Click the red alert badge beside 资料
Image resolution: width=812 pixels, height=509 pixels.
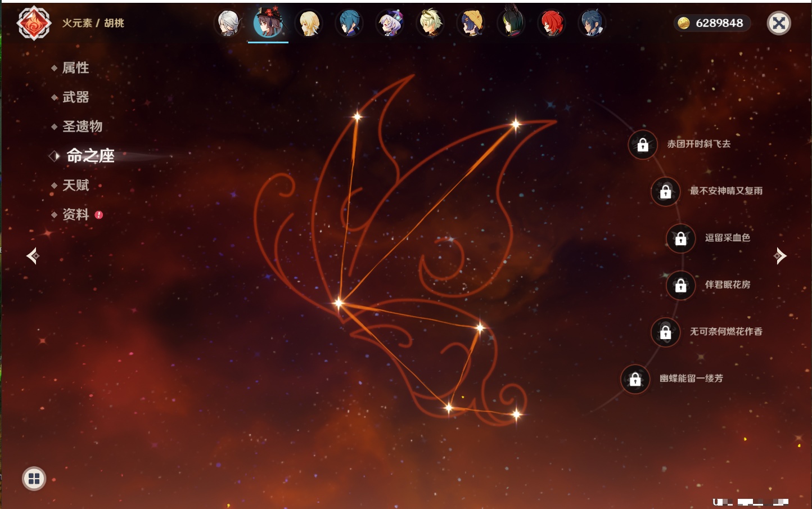click(x=99, y=215)
